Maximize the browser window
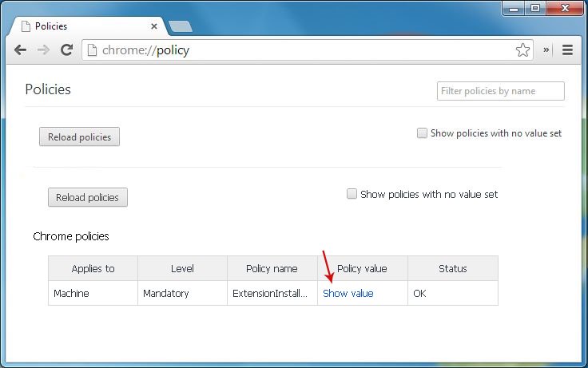Viewport: 588px width, 368px height. tap(535, 8)
